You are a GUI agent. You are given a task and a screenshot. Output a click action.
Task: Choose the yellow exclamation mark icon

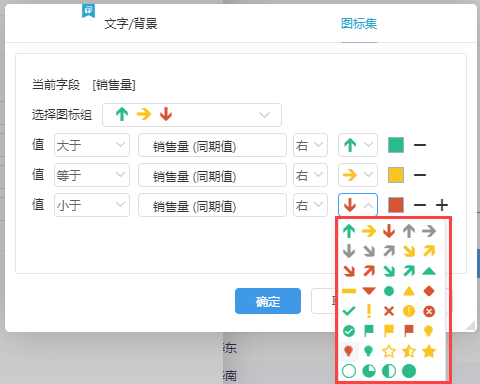click(369, 311)
